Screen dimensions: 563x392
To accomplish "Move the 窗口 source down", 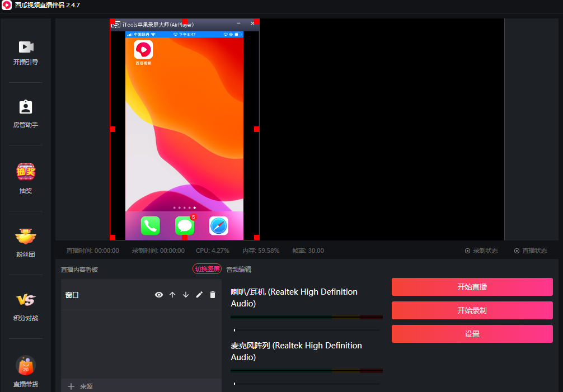I will tap(186, 295).
